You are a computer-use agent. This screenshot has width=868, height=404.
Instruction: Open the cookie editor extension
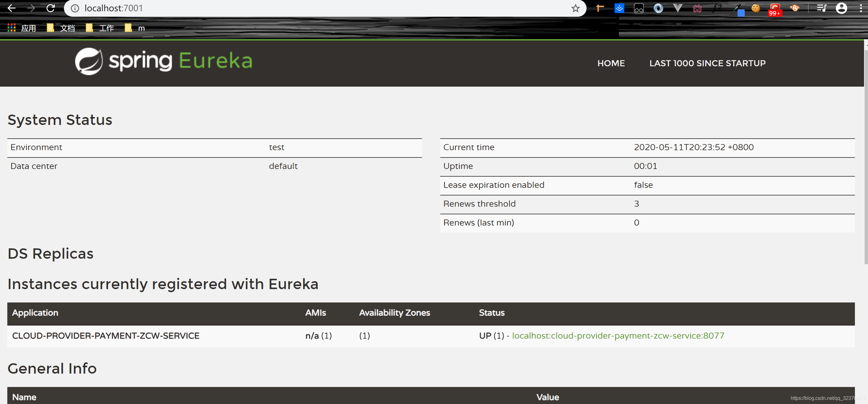click(756, 8)
